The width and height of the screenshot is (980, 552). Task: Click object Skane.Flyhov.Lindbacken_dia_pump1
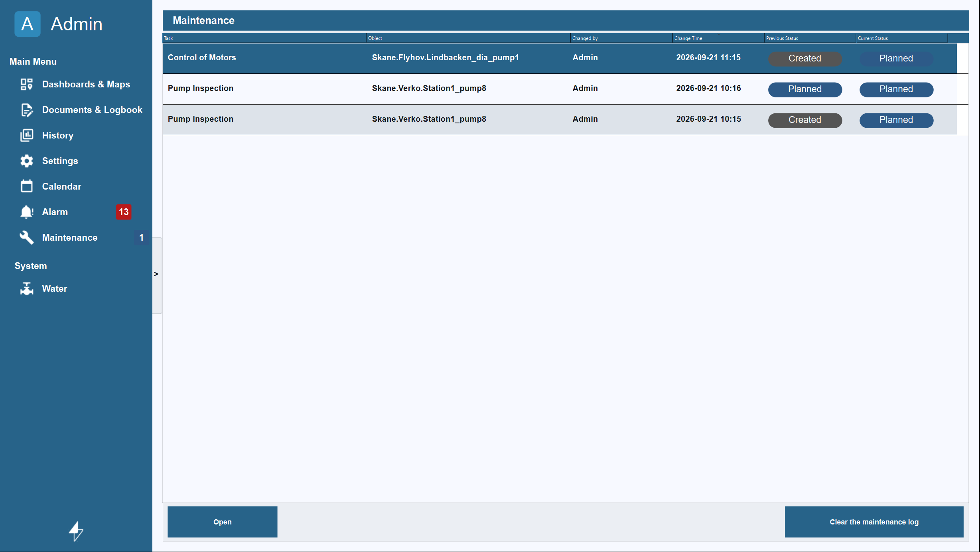pos(446,57)
